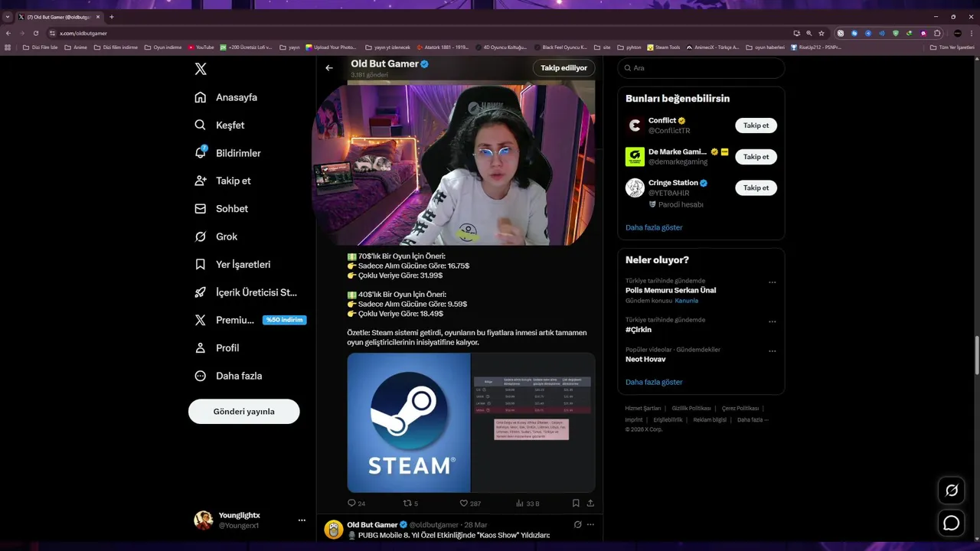Open Grok from sidebar

click(x=216, y=236)
